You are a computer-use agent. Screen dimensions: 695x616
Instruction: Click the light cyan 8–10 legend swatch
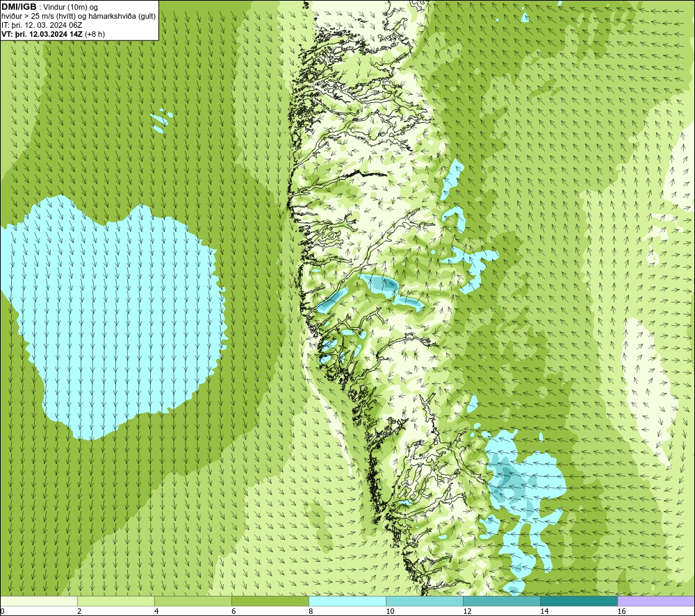pyautogui.click(x=347, y=601)
